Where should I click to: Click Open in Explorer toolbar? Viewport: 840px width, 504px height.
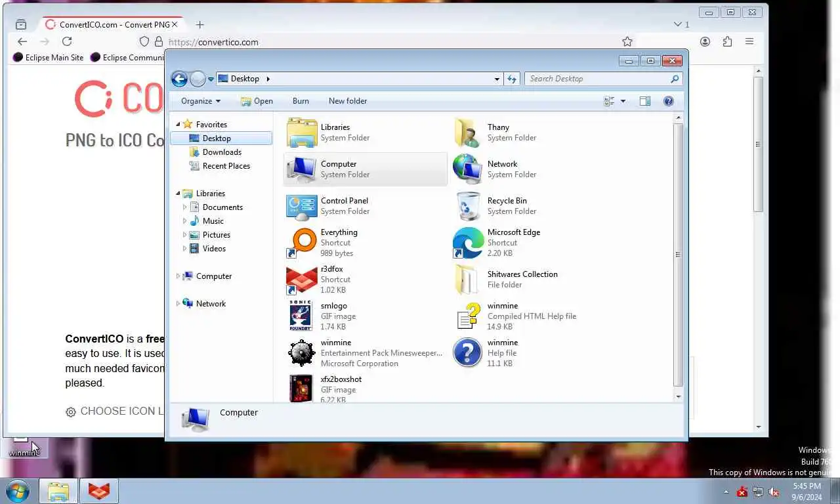coord(257,101)
